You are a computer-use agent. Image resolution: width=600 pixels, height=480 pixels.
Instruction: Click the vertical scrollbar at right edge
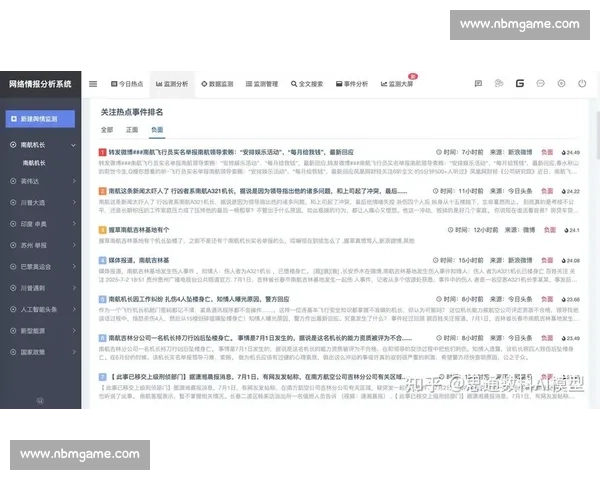pyautogui.click(x=598, y=134)
